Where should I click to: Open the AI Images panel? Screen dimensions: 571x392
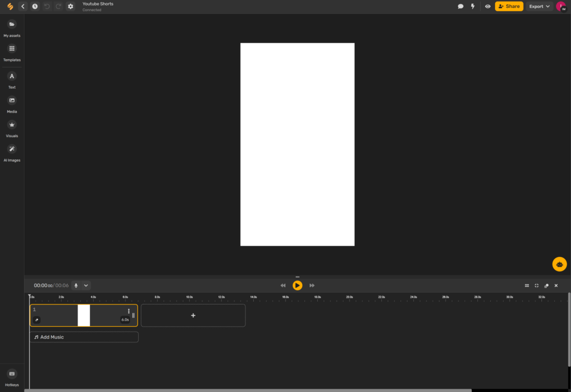click(12, 153)
